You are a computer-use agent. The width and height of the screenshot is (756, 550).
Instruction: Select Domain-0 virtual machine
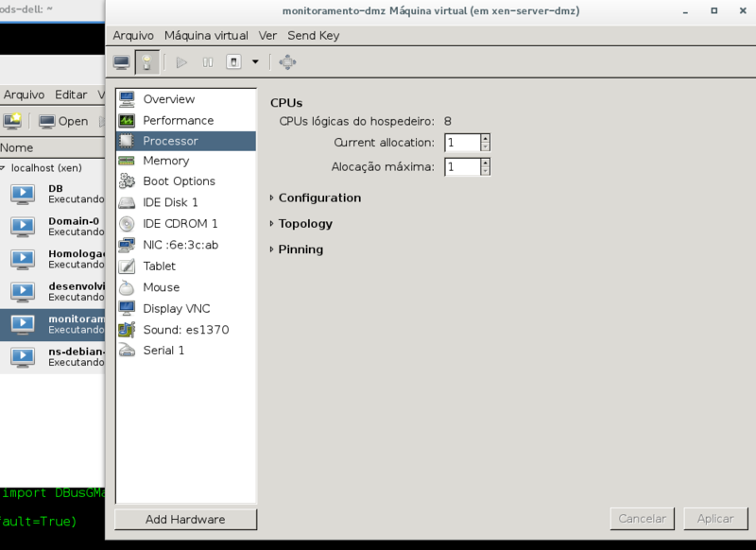[x=52, y=227]
